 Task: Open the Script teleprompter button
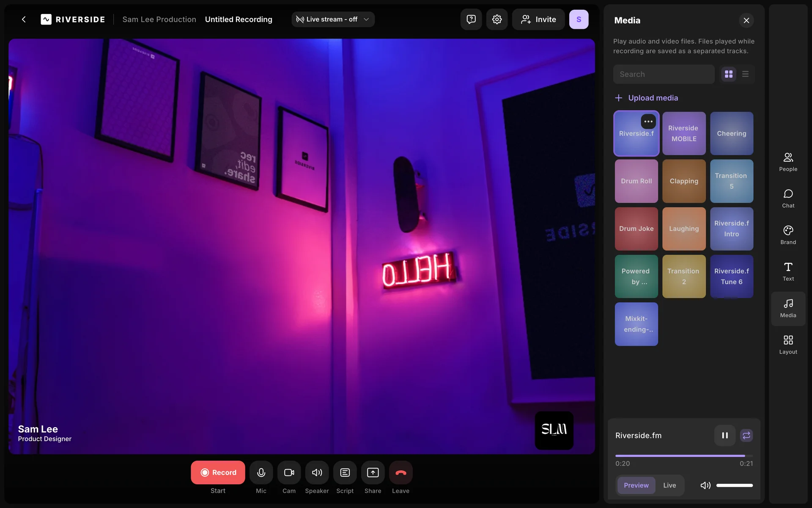[345, 472]
